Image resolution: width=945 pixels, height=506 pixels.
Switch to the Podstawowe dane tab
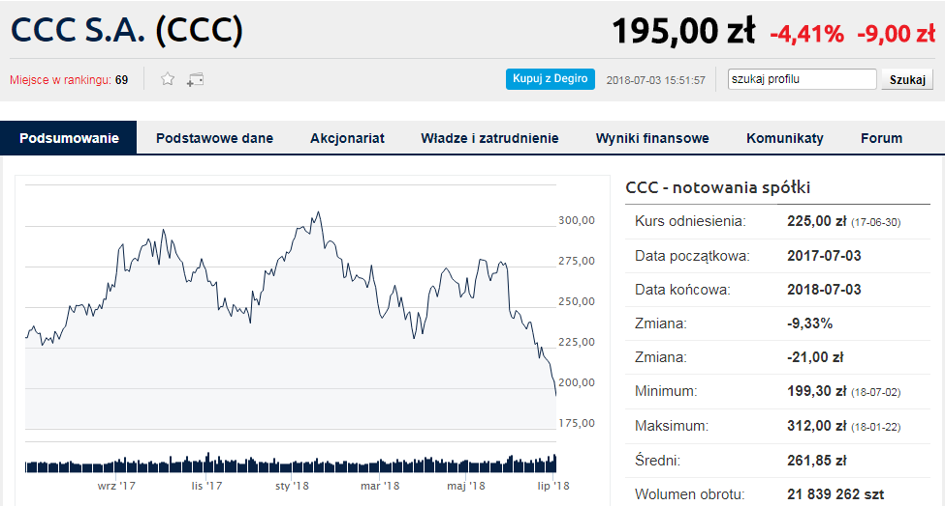215,138
